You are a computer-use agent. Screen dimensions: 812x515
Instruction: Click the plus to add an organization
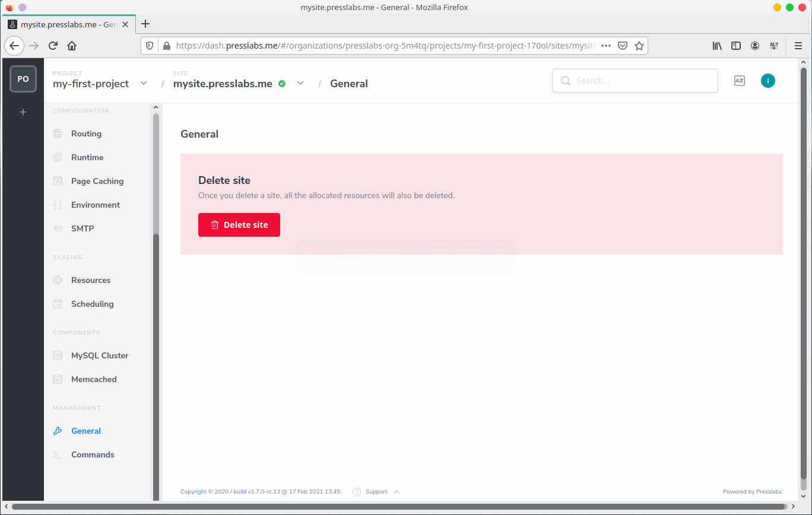(23, 112)
